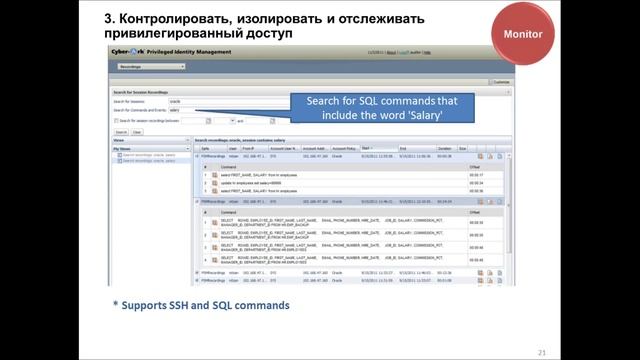Sort results by the User column

(x=233, y=149)
